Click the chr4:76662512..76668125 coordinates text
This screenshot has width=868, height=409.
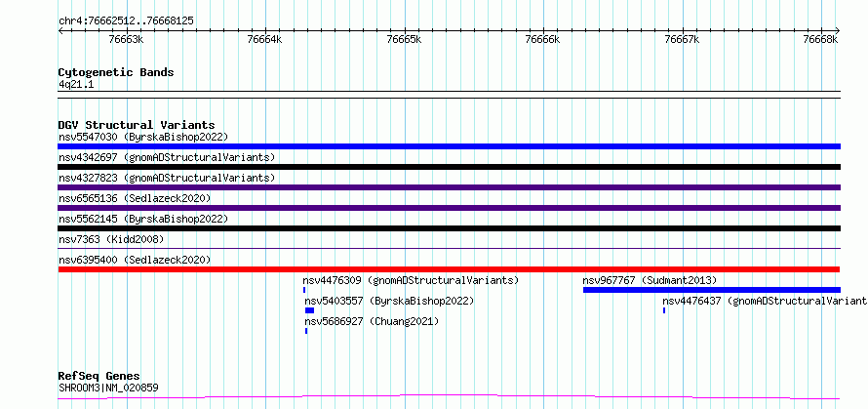click(126, 20)
